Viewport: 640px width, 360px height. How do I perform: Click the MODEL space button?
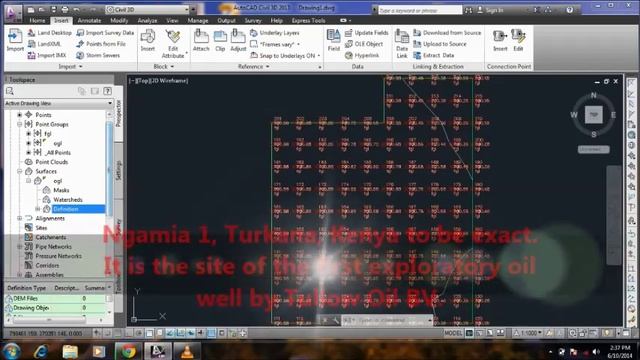click(x=453, y=333)
